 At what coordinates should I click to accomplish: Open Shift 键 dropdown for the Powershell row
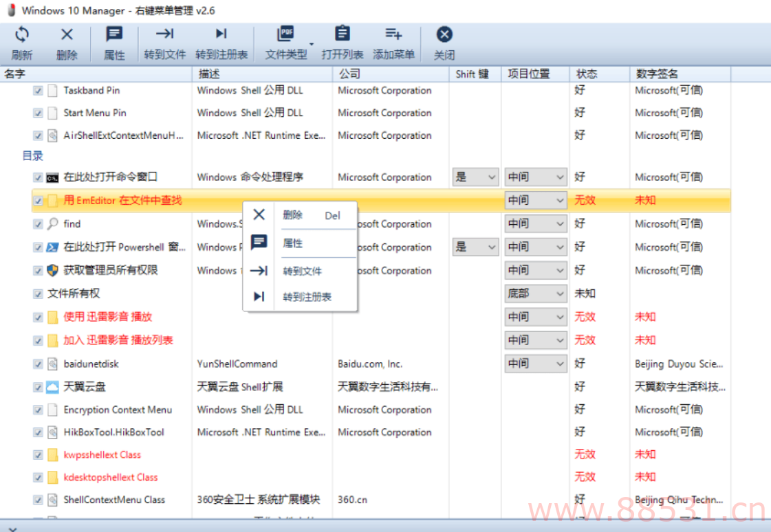(475, 247)
